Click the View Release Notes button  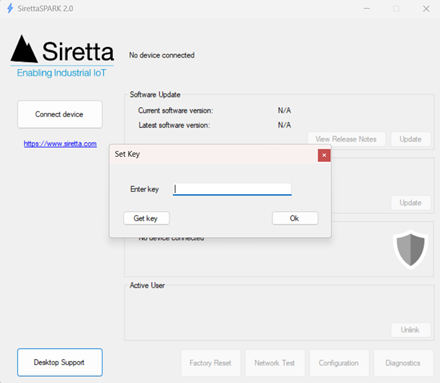pos(346,139)
